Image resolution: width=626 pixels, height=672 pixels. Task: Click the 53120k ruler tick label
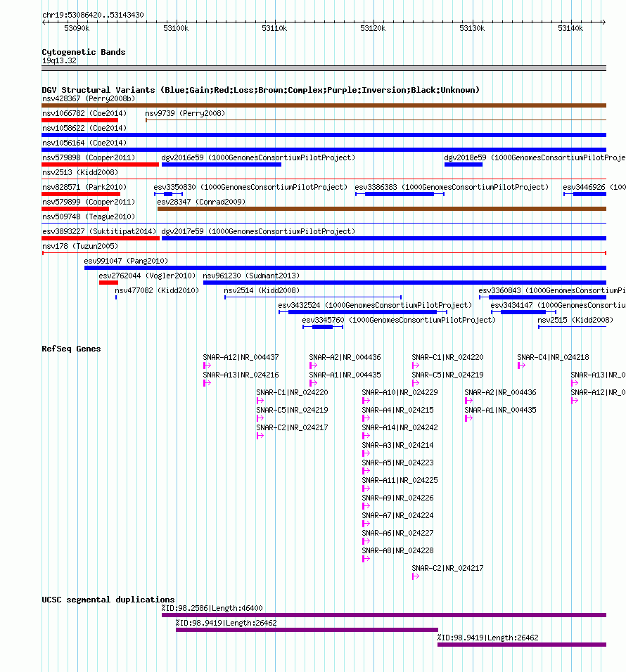(373, 28)
